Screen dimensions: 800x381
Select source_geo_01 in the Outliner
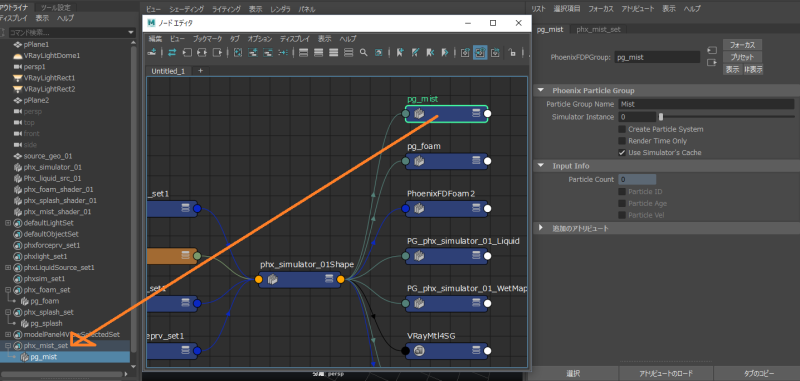pos(47,156)
